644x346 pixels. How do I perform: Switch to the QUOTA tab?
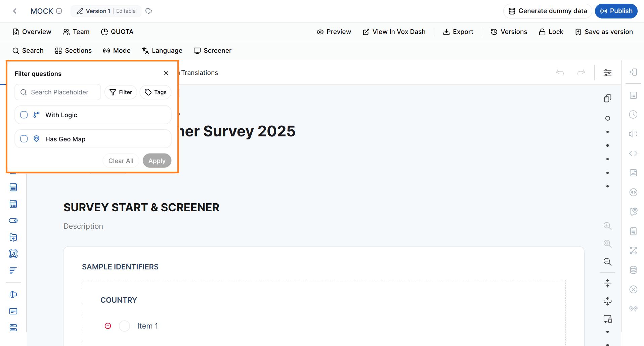click(x=117, y=32)
